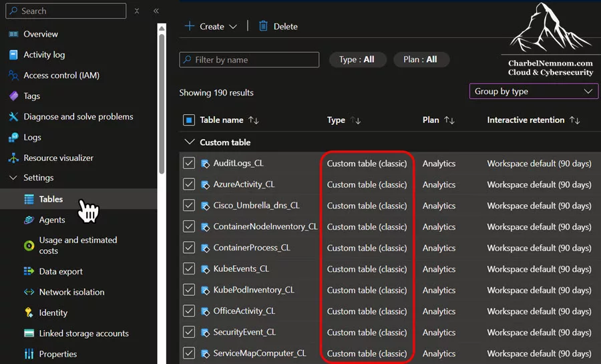Open the Type : All filter
The image size is (601, 364).
357,59
